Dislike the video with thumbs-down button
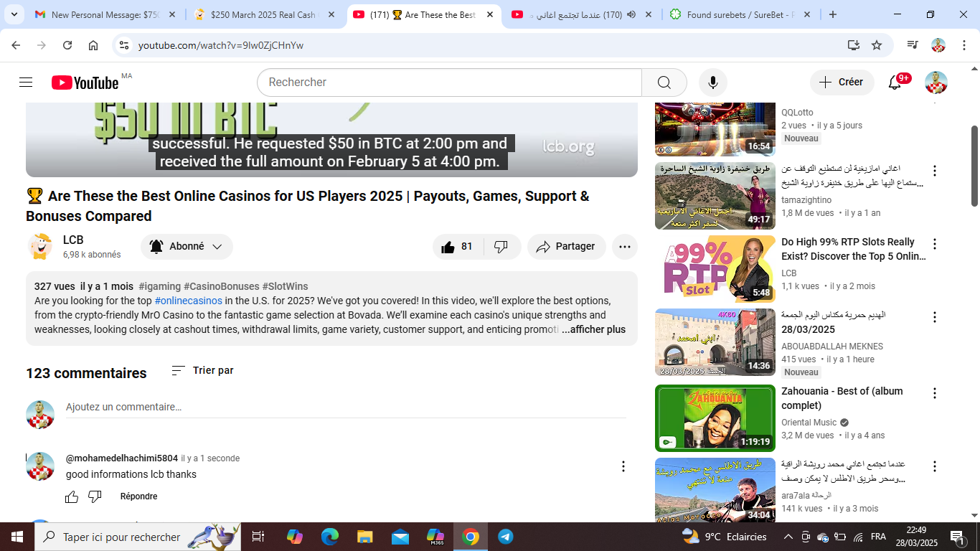 click(x=501, y=247)
